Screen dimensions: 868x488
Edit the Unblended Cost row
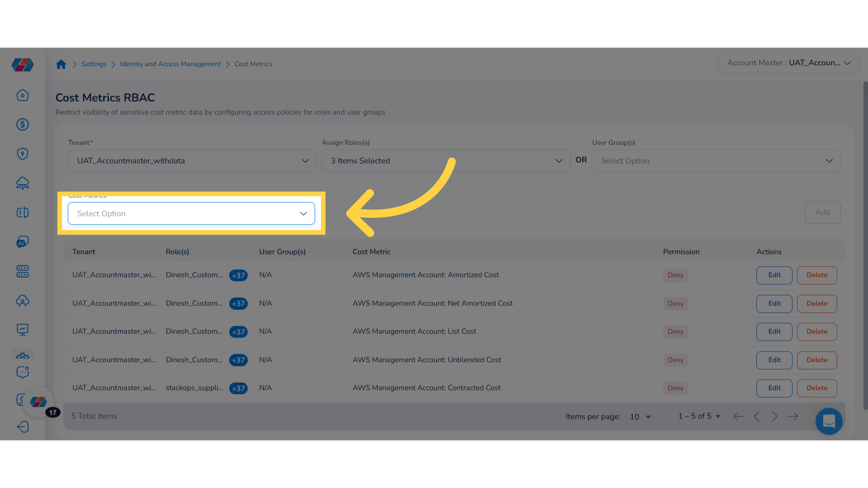[x=774, y=360]
